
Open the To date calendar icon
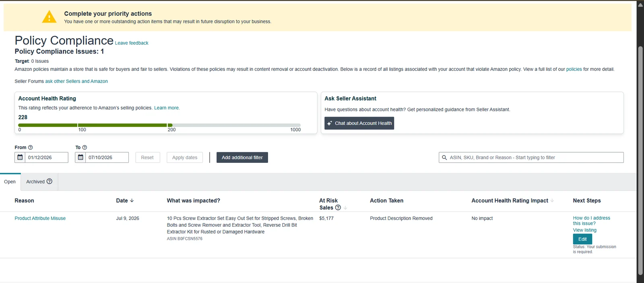(x=80, y=158)
